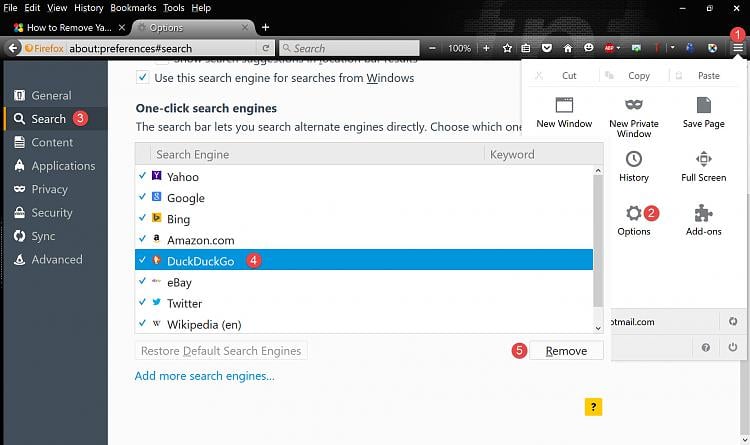750x445 pixels.
Task: Uncheck the DuckDuckGo search engine
Action: click(x=142, y=260)
